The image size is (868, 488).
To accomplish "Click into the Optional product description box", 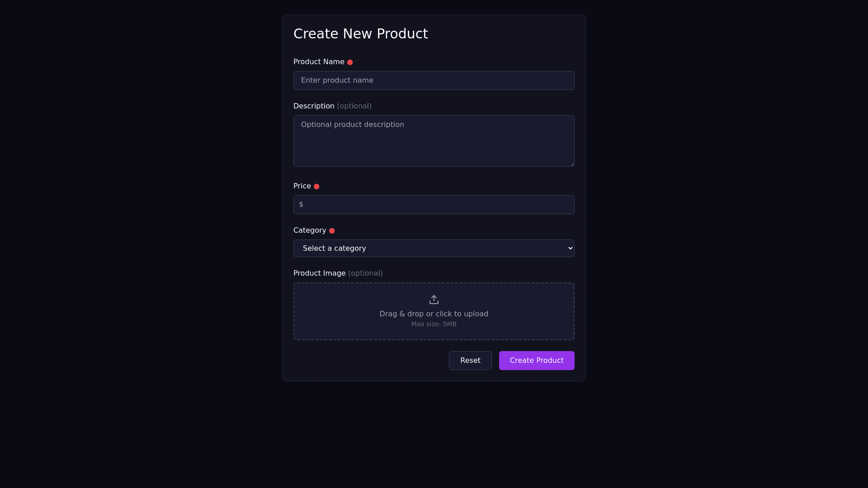I will pyautogui.click(x=434, y=141).
